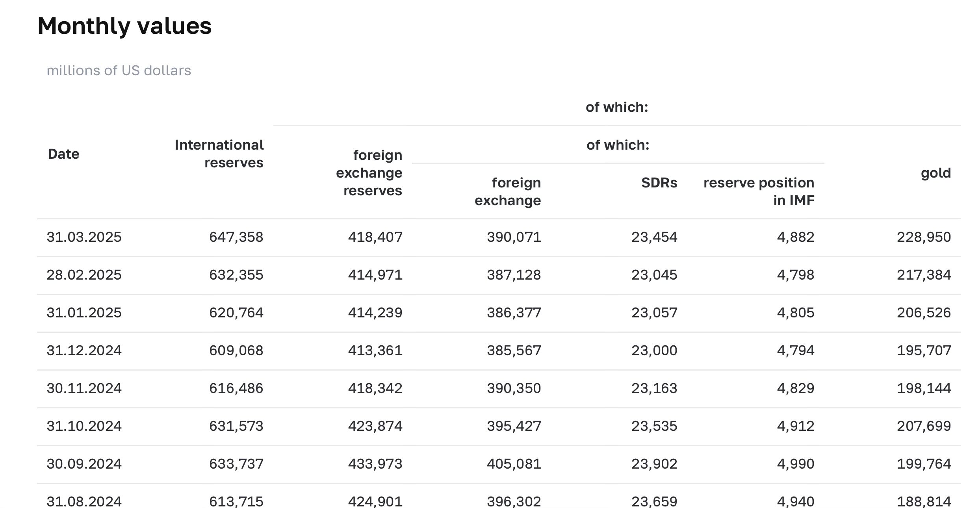
Task: Select the 31.10.2024 date cell
Action: pyautogui.click(x=84, y=426)
